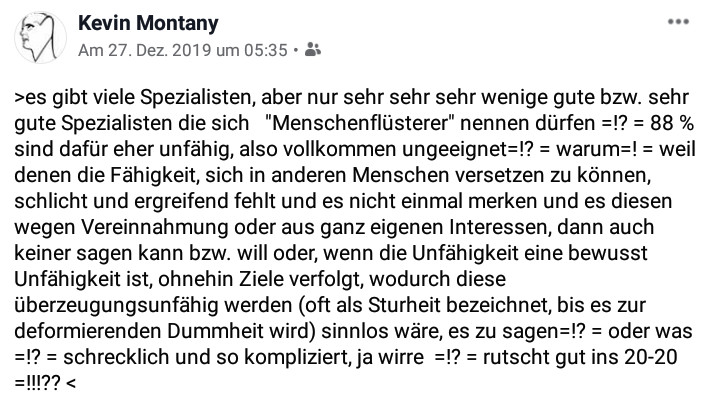Screen dimensions: 709x406
Task: Click the word "Vereinnahmung" in the post
Action: coord(155,227)
